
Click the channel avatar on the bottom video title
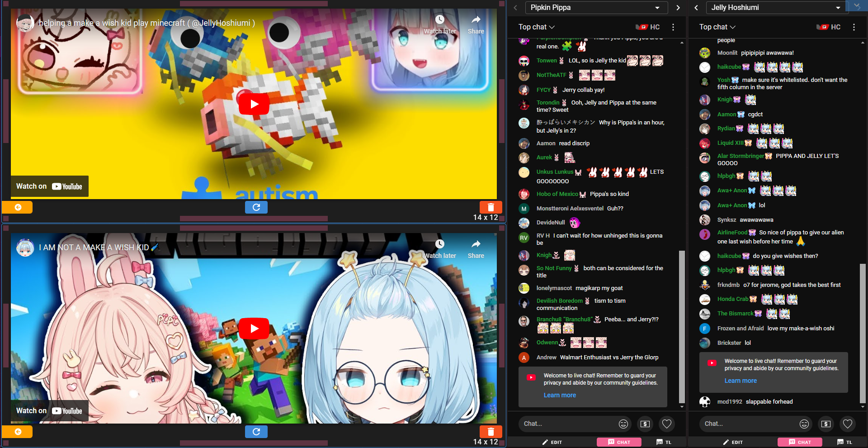(25, 248)
